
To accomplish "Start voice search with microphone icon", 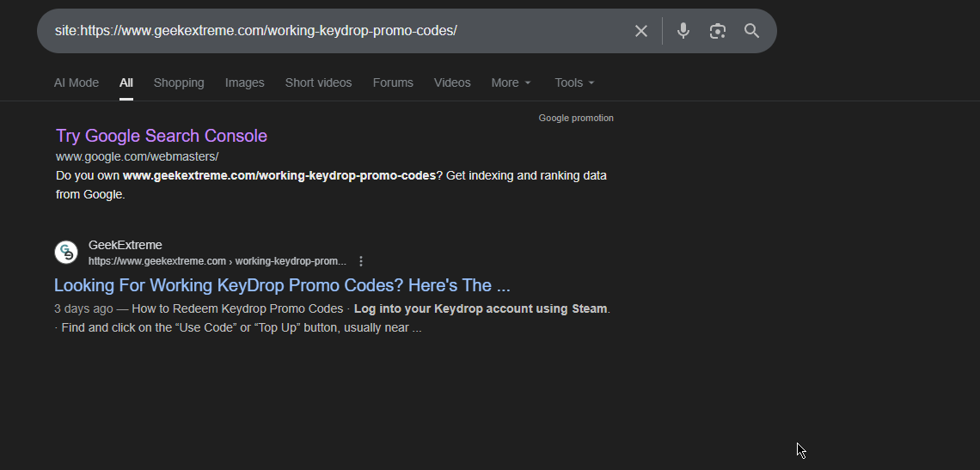I will click(x=683, y=31).
